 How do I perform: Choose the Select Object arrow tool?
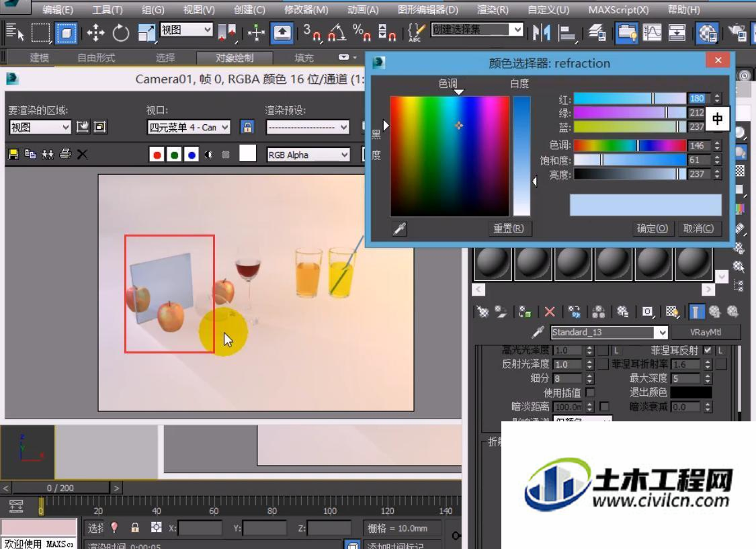point(15,33)
